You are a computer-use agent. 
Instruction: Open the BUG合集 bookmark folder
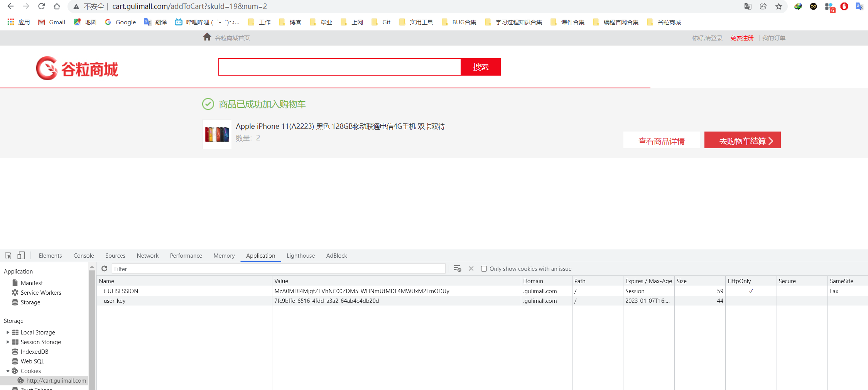coord(459,22)
